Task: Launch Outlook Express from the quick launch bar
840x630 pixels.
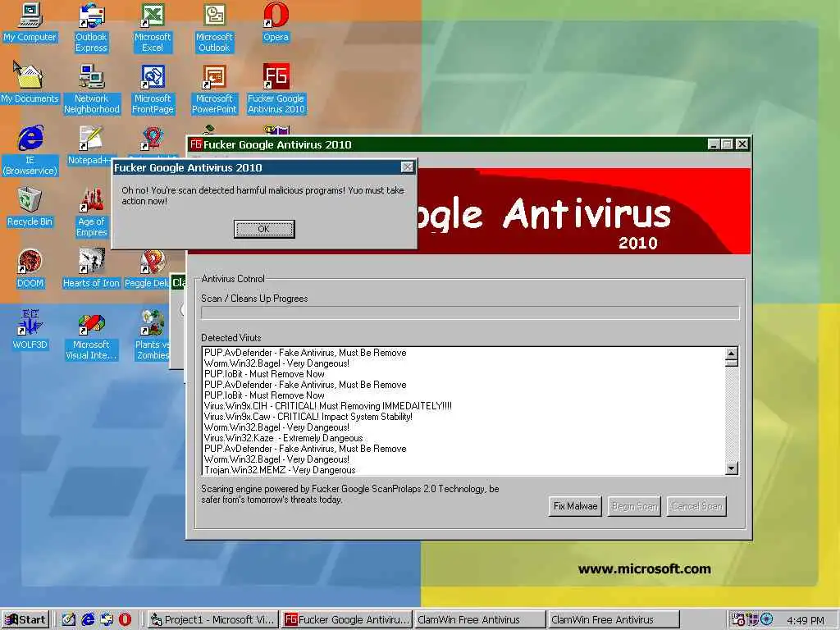Action: [107, 619]
